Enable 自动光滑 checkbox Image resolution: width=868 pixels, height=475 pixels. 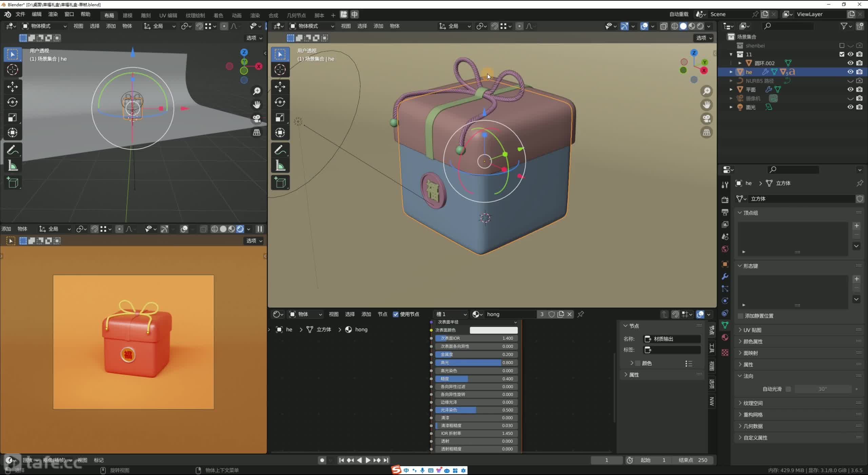click(x=788, y=389)
